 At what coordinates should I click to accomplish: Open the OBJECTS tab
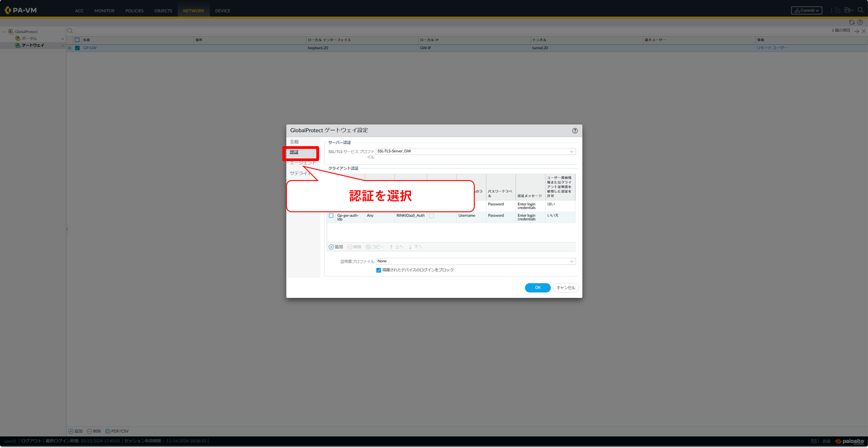point(163,10)
